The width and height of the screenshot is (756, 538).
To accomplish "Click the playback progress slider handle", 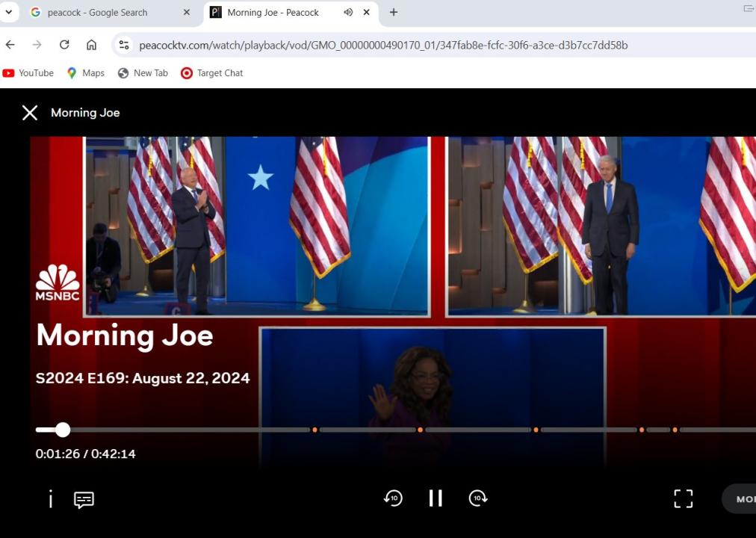I will (63, 430).
